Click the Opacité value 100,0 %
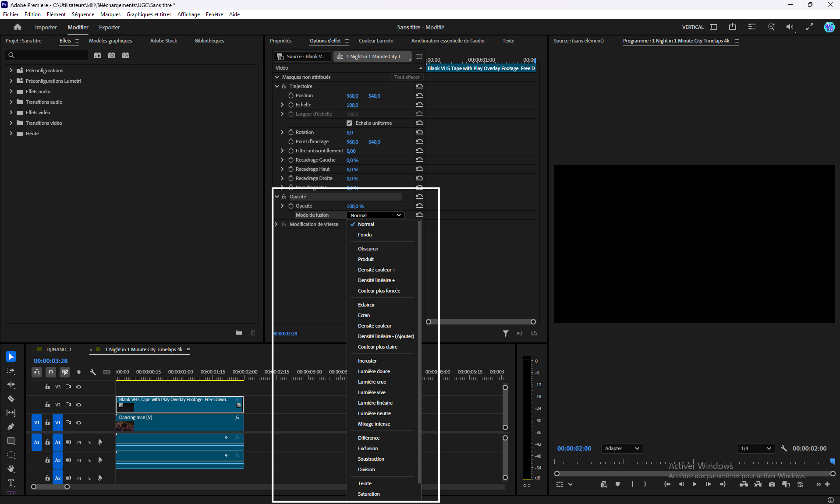The image size is (840, 504). click(355, 206)
